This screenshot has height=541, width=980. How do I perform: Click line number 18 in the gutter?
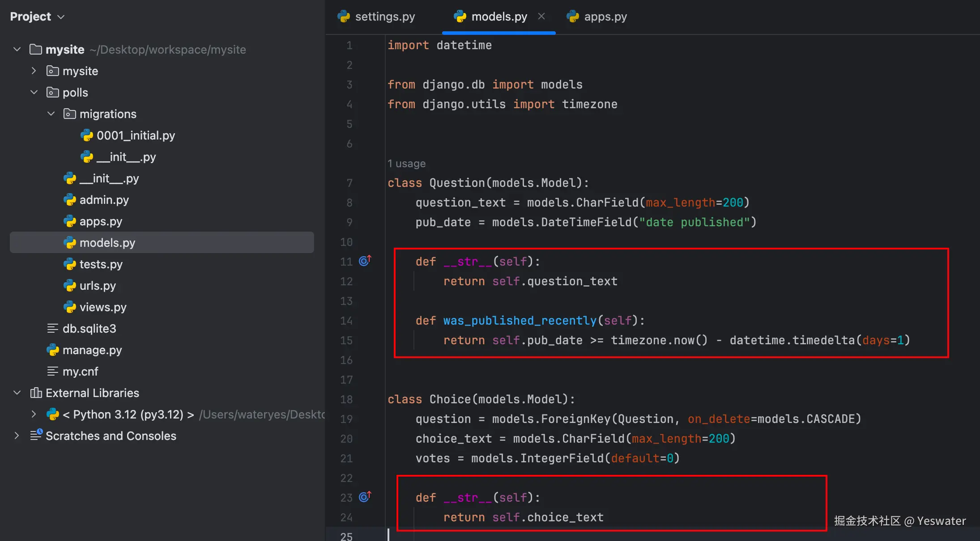click(346, 399)
